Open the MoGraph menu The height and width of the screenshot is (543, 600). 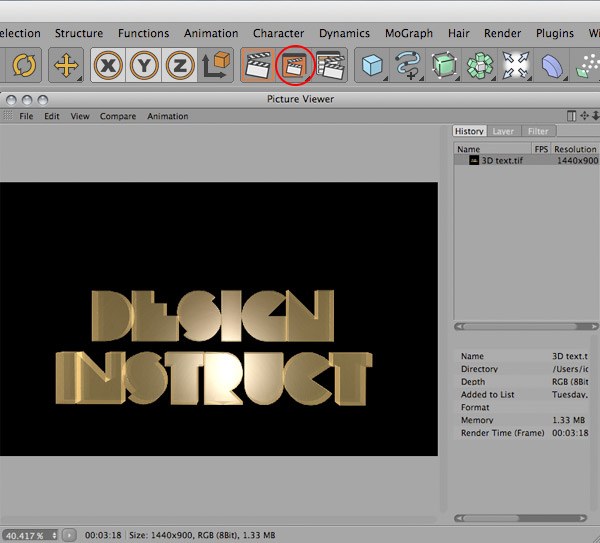click(409, 33)
